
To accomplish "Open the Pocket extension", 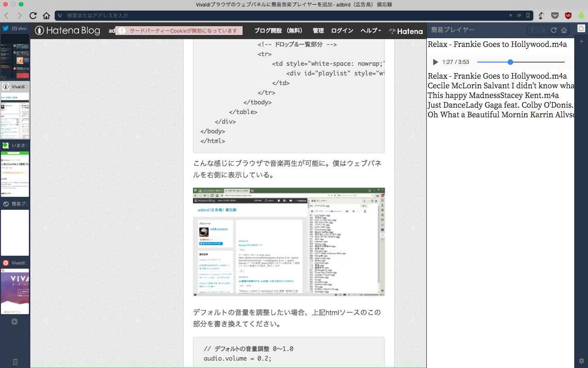I will 555,16.
